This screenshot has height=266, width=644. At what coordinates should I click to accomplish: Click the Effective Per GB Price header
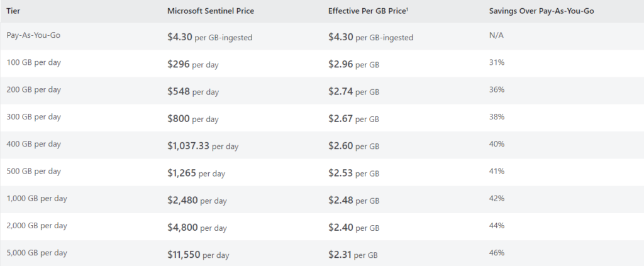367,11
